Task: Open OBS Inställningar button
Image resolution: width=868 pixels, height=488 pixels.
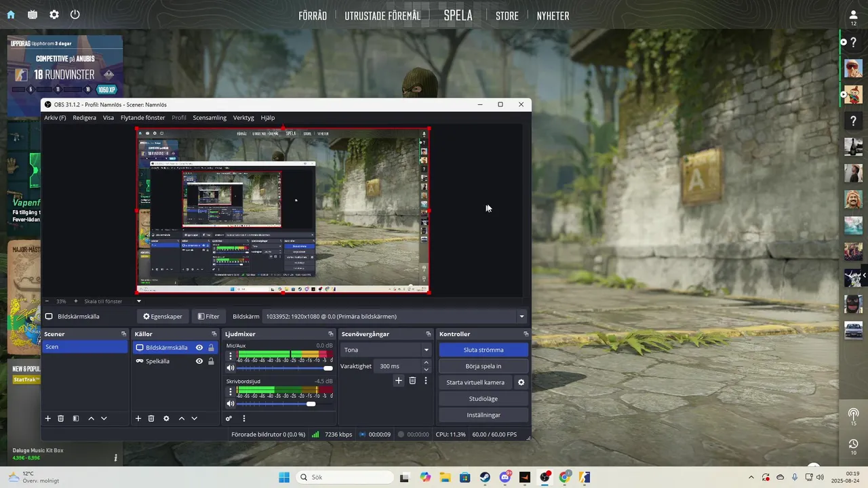Action: click(484, 415)
